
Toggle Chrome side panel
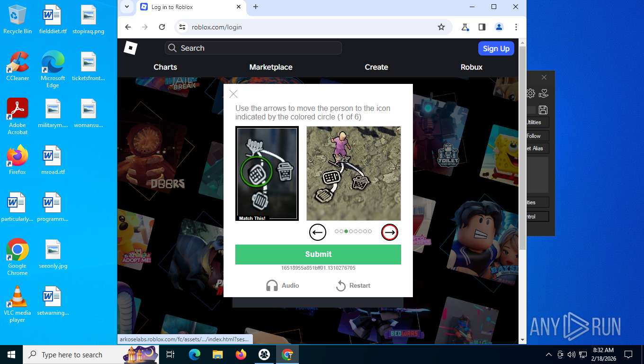tap(482, 27)
